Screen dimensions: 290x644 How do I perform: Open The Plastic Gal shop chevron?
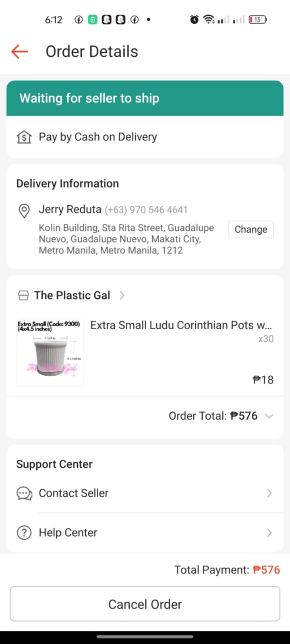point(122,296)
